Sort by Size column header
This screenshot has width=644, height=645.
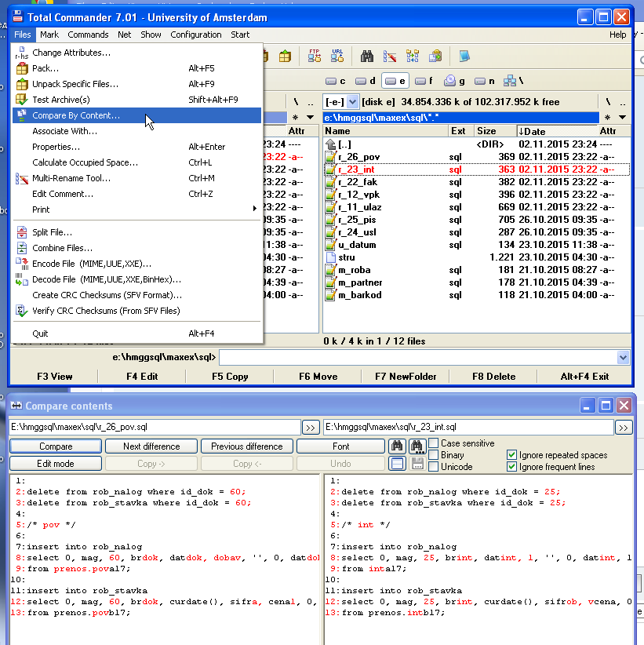[x=495, y=131]
